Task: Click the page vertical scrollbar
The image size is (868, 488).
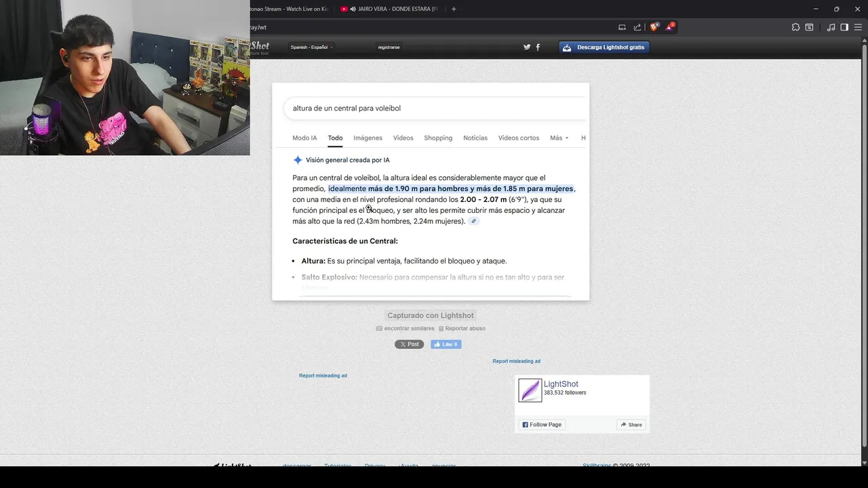Action: pyautogui.click(x=864, y=244)
